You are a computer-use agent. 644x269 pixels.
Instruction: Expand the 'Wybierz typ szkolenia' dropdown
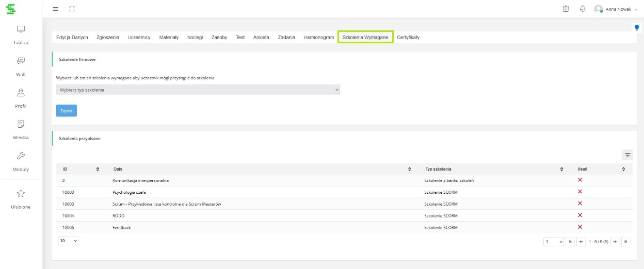[198, 90]
